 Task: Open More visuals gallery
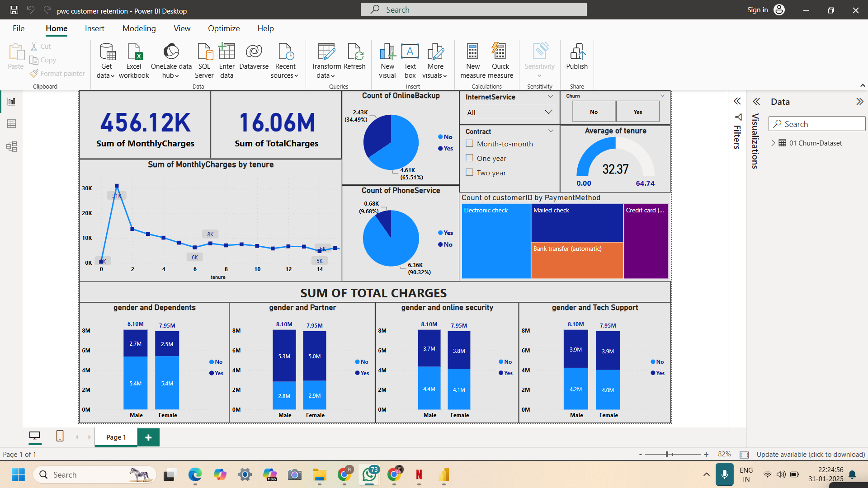click(435, 61)
